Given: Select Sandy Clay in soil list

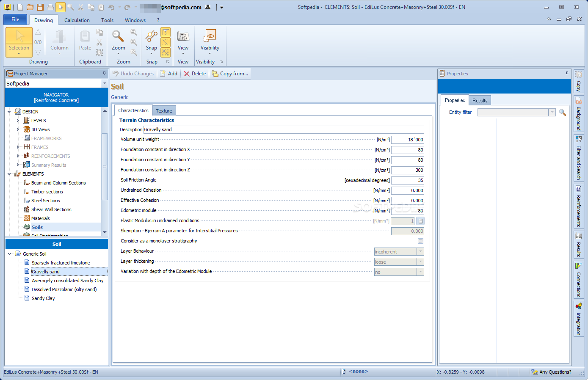Looking at the screenshot, I should tap(43, 298).
